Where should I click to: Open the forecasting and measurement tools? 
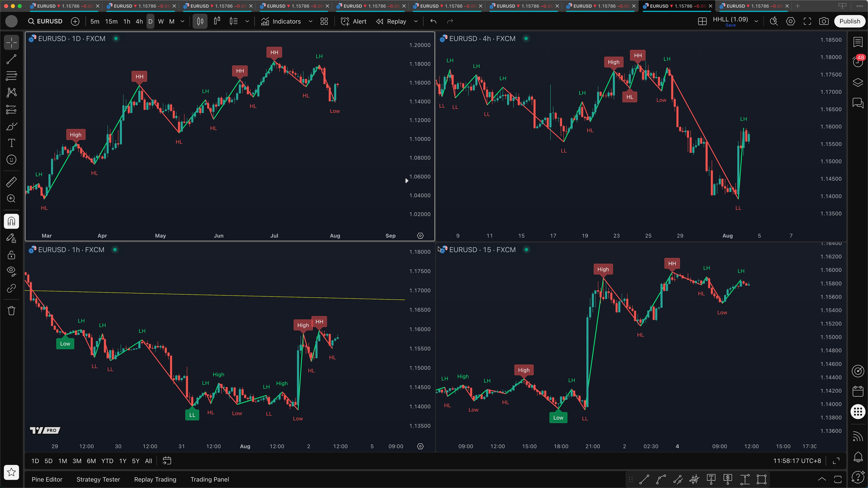12,109
